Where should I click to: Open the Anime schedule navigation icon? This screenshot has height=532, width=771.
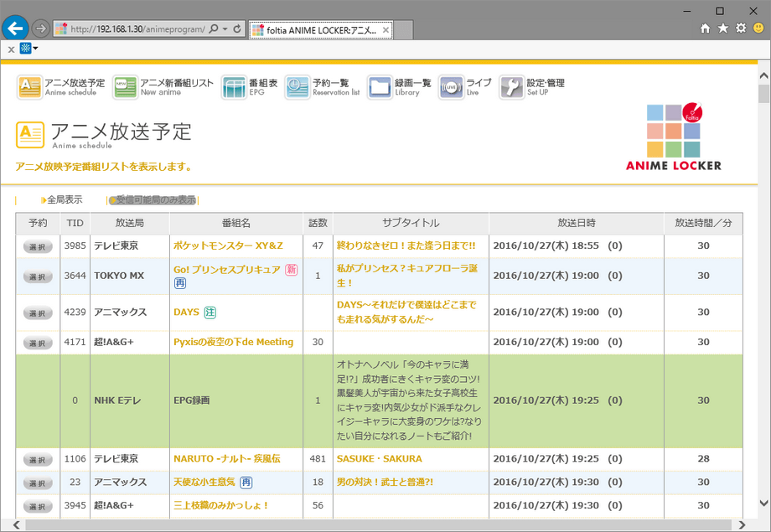[30, 87]
